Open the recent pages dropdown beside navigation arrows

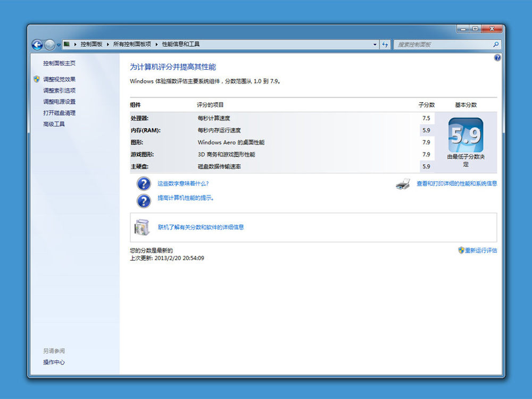coord(59,45)
